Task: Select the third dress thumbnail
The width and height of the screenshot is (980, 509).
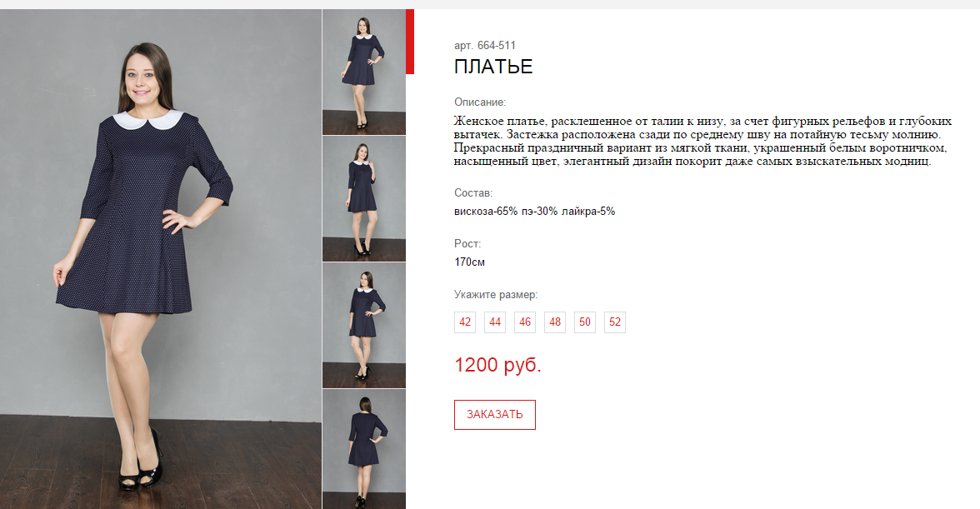Action: tap(363, 326)
